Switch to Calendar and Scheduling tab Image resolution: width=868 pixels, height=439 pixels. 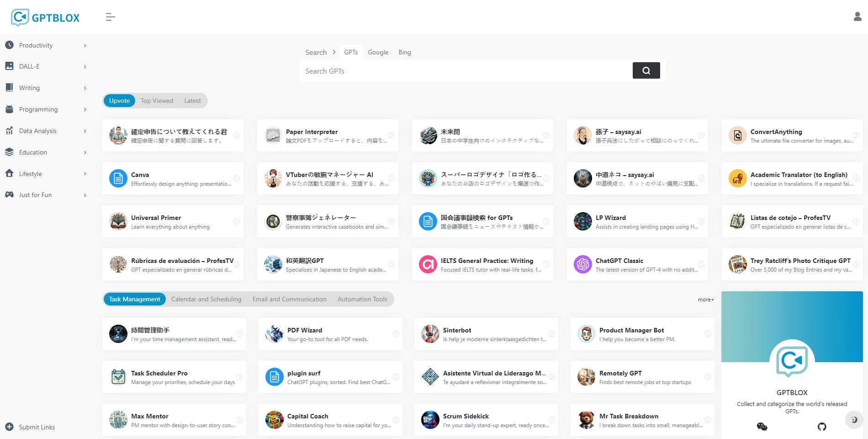point(206,299)
